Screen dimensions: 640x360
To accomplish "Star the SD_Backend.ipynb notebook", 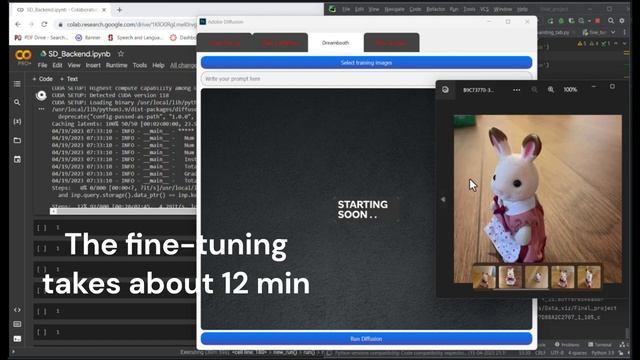I will coord(121,53).
